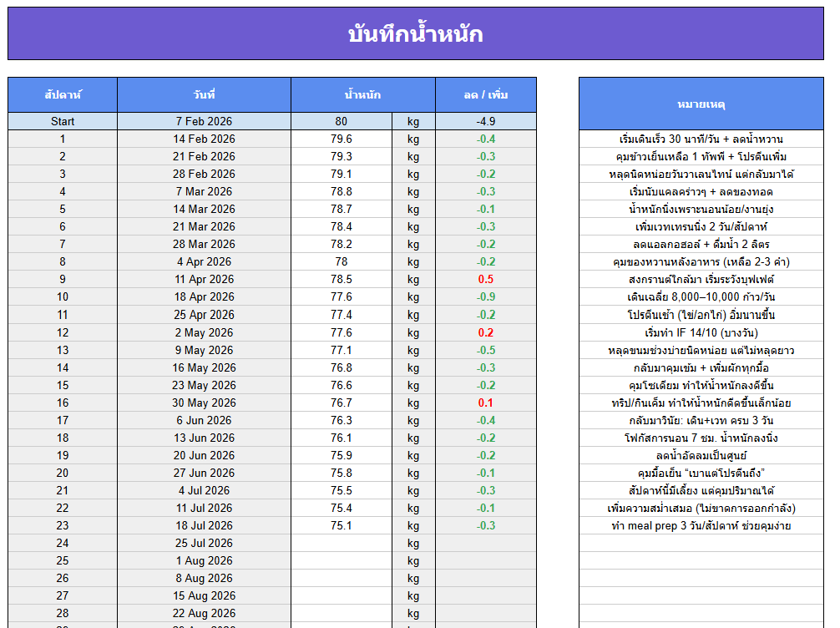Click the empty weight cell for week 26
Viewport: 840px width, 628px height.
coord(341,579)
